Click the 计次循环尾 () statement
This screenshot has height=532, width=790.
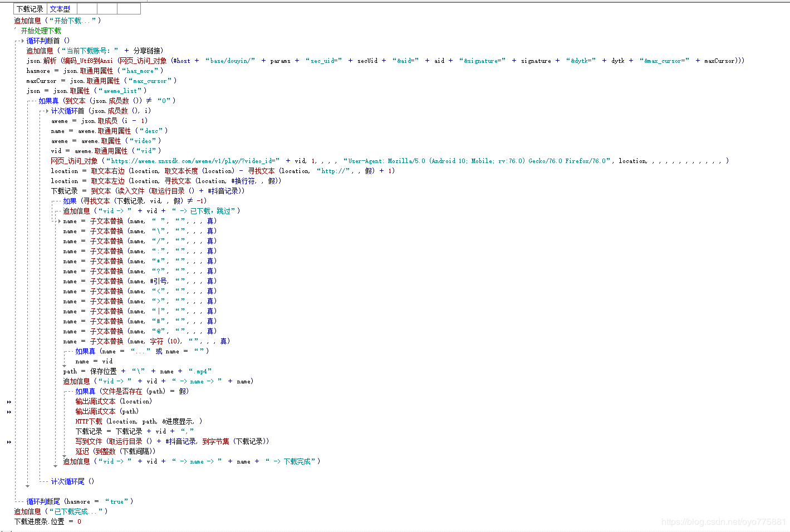tap(72, 481)
